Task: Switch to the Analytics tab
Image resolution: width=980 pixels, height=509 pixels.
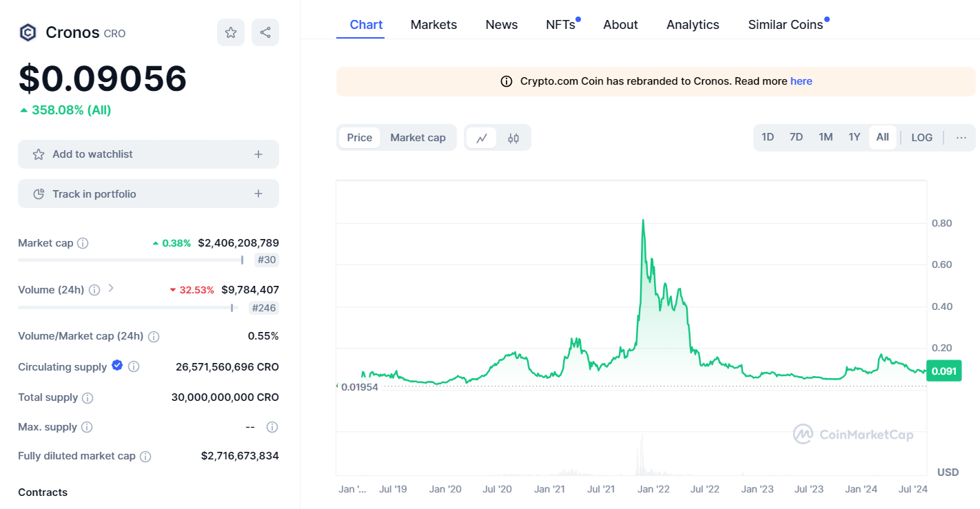Action: [693, 25]
